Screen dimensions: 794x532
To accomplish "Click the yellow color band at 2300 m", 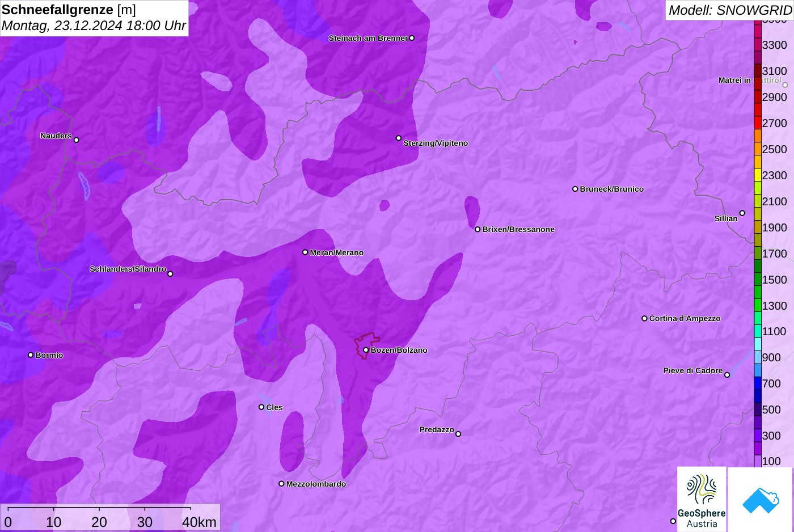I will [758, 175].
